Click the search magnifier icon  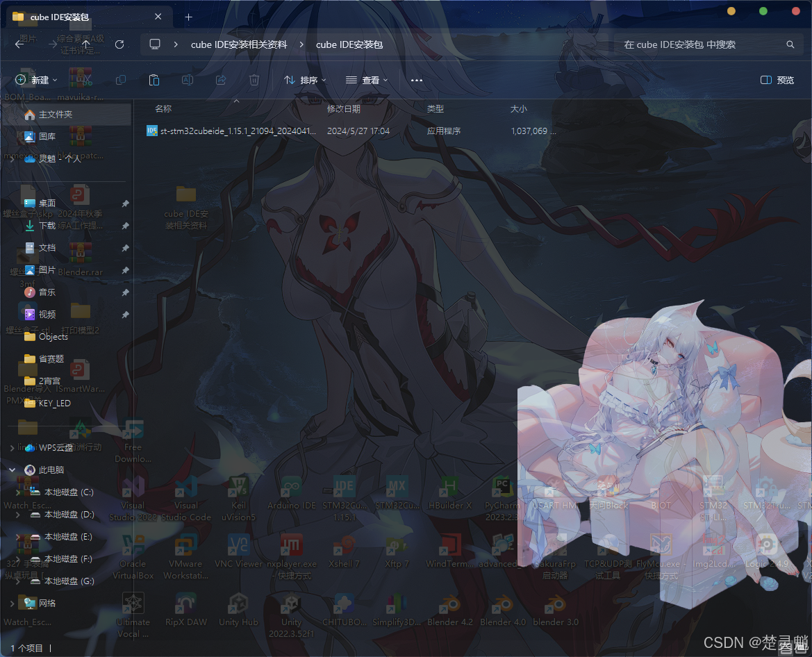pyautogui.click(x=790, y=44)
